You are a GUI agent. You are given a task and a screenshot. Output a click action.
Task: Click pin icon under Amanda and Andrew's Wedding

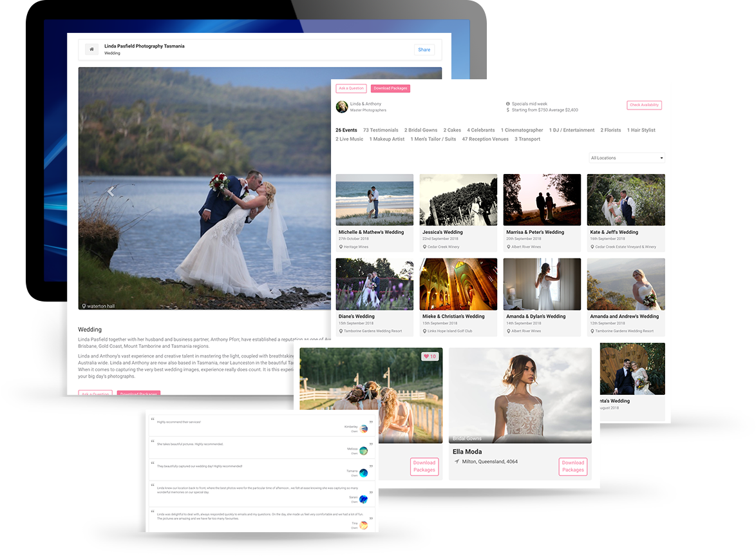coord(592,331)
